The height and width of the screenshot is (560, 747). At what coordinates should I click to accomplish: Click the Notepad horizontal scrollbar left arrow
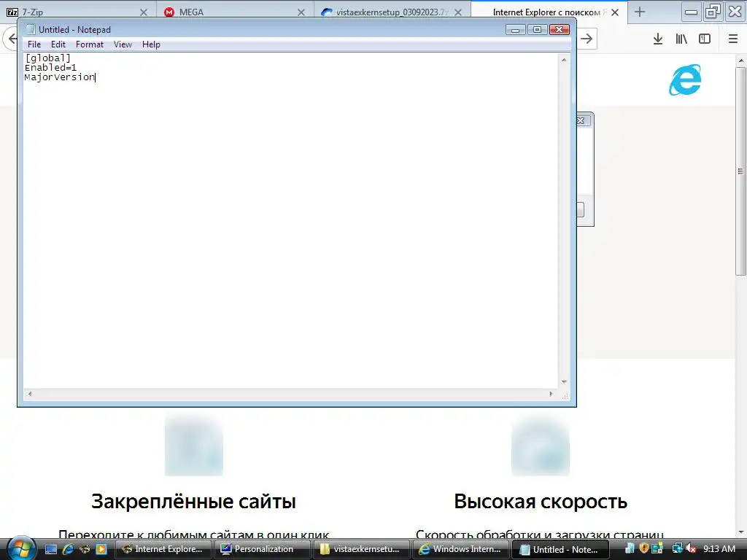click(29, 394)
